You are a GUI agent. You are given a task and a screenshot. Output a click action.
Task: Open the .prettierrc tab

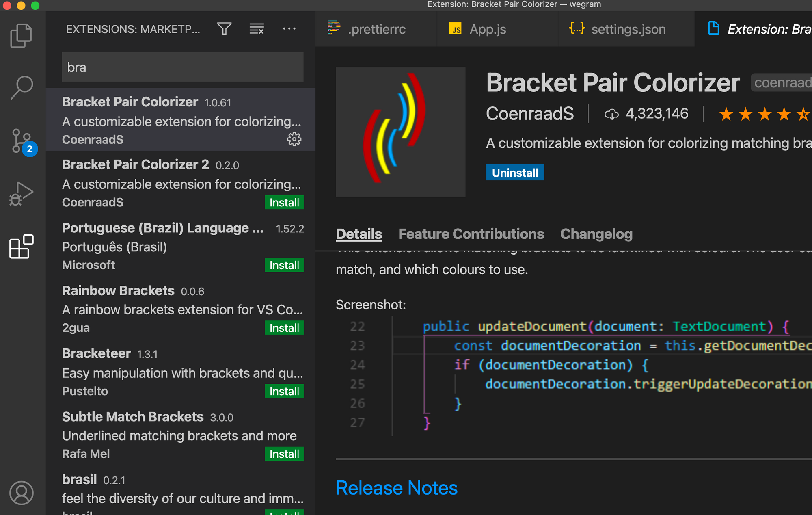tap(376, 29)
